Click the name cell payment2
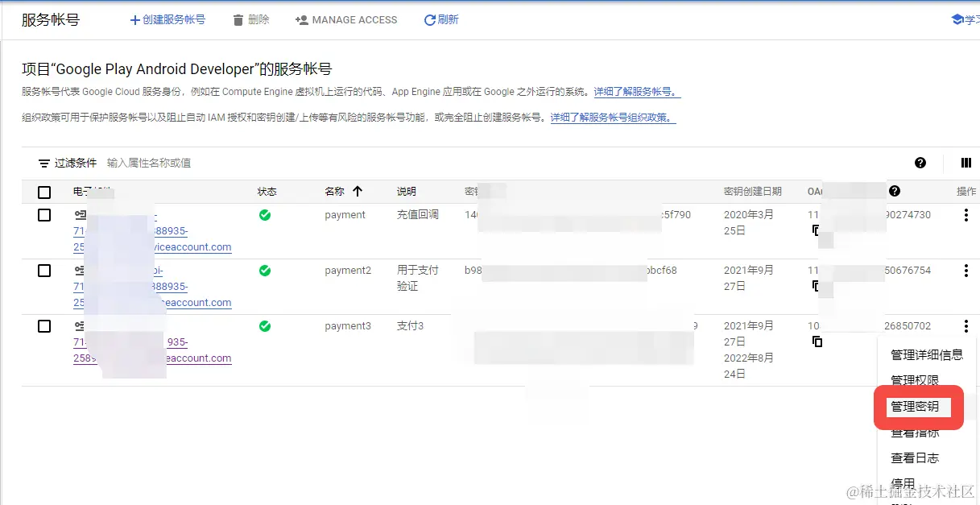The height and width of the screenshot is (505, 980). coord(348,271)
